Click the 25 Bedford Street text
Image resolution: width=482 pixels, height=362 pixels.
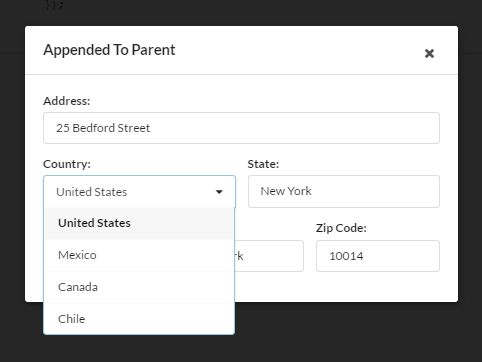103,128
